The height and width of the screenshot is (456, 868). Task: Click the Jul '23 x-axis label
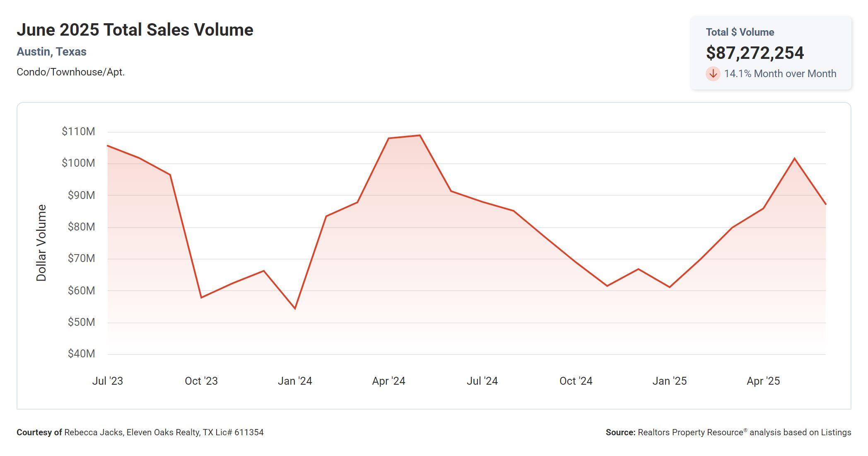pos(107,381)
